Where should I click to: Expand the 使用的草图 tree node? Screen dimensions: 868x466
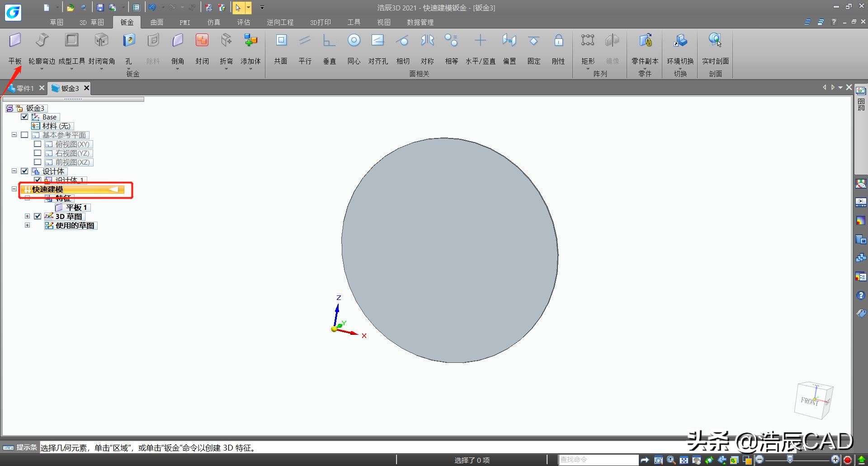27,225
